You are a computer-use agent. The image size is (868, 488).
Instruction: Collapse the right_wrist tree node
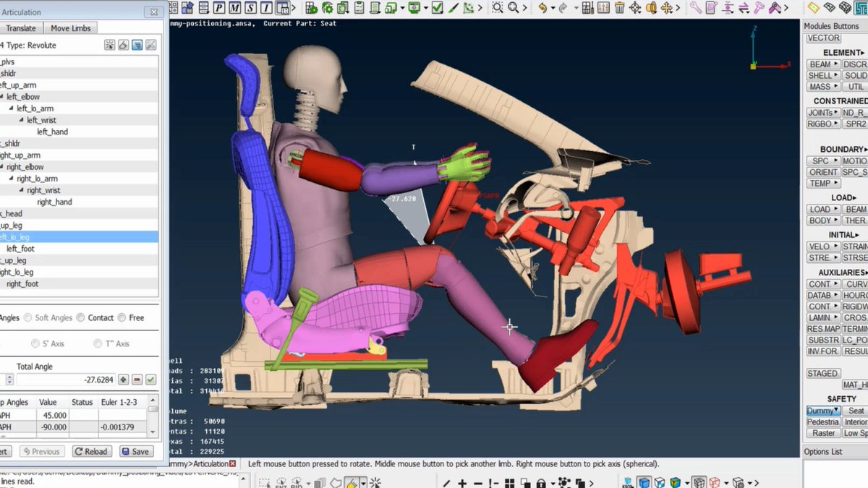22,190
